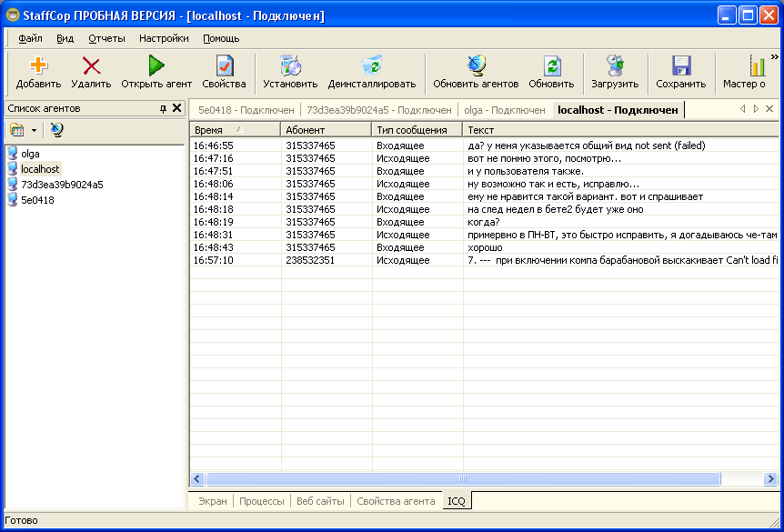The width and height of the screenshot is (784, 532).
Task: Click the Мастер о chart icon
Action: click(x=758, y=65)
